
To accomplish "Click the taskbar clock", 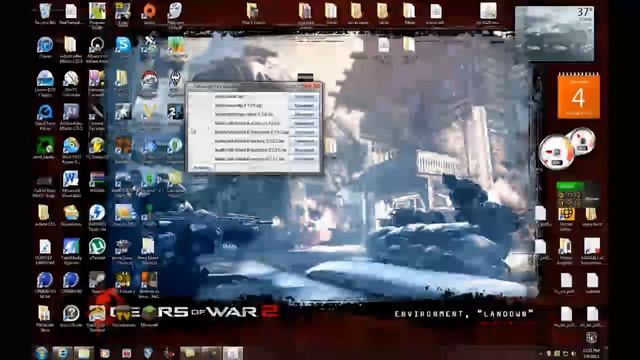I will (591, 353).
